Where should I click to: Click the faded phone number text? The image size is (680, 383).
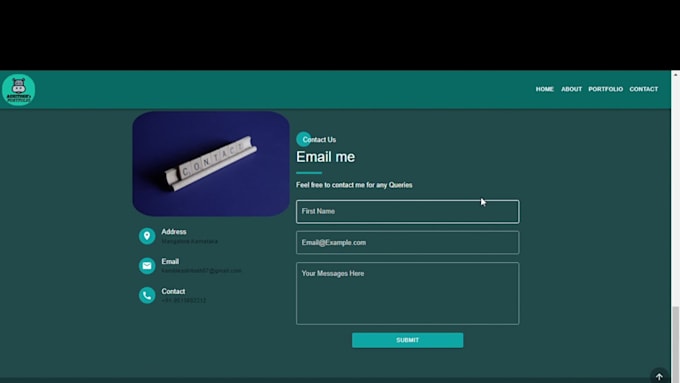pos(183,300)
